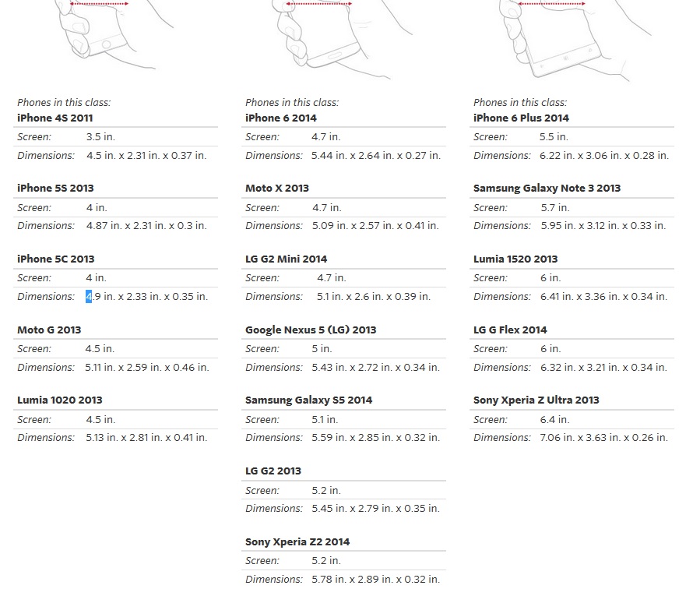
Task: Click the Sony Xperia Z Ultra 2013 heading
Action: (x=536, y=400)
